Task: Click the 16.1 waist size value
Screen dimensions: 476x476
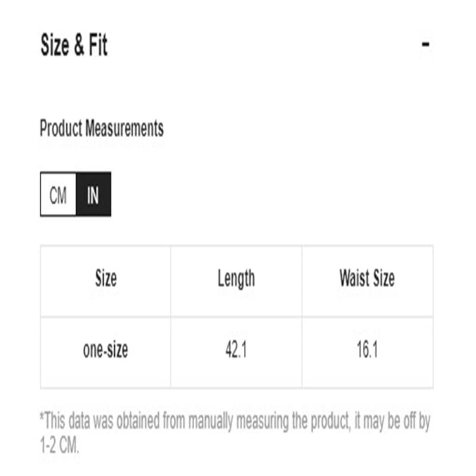Action: (x=367, y=350)
